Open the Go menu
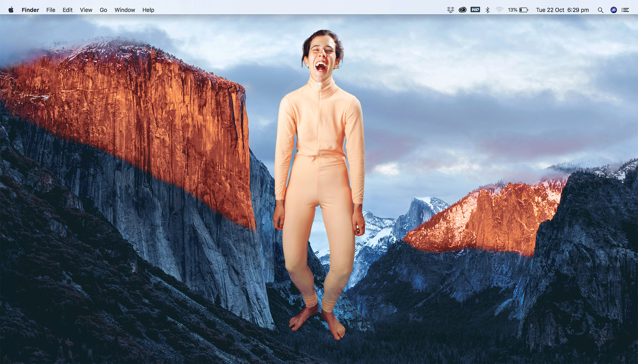Image resolution: width=638 pixels, height=364 pixels. click(103, 10)
